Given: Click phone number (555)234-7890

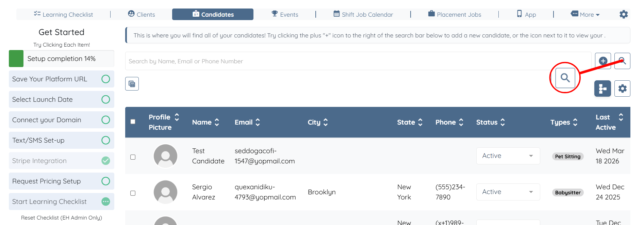Looking at the screenshot, I should point(450,192).
